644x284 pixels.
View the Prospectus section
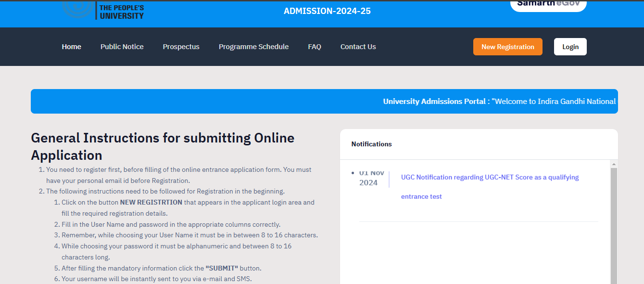click(181, 46)
